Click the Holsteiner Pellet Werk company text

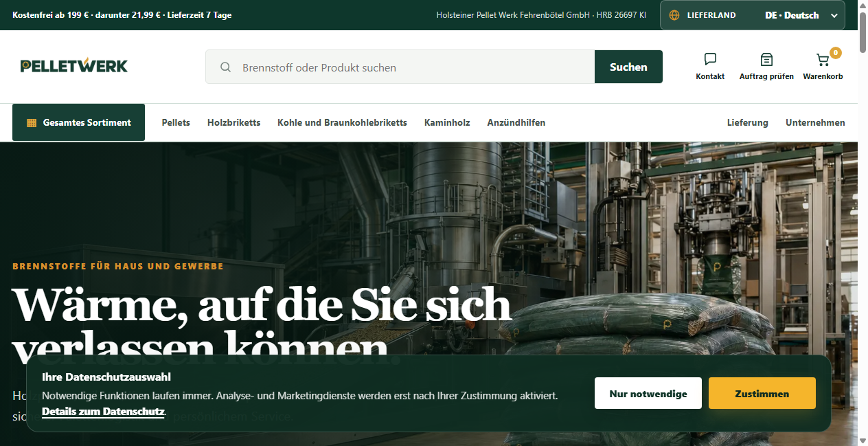541,15
